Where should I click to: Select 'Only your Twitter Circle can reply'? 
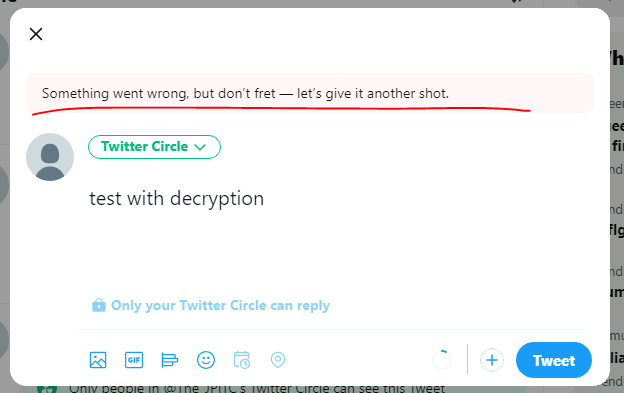point(220,305)
